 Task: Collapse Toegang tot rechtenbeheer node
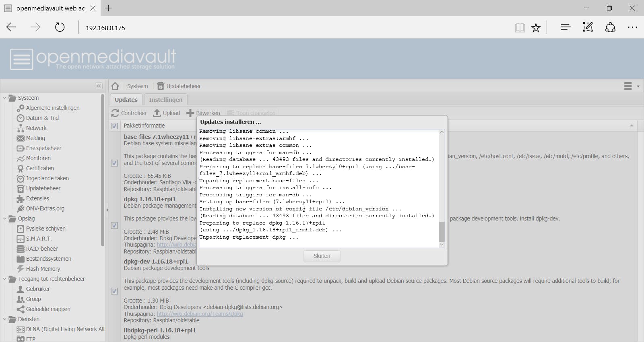coord(4,279)
